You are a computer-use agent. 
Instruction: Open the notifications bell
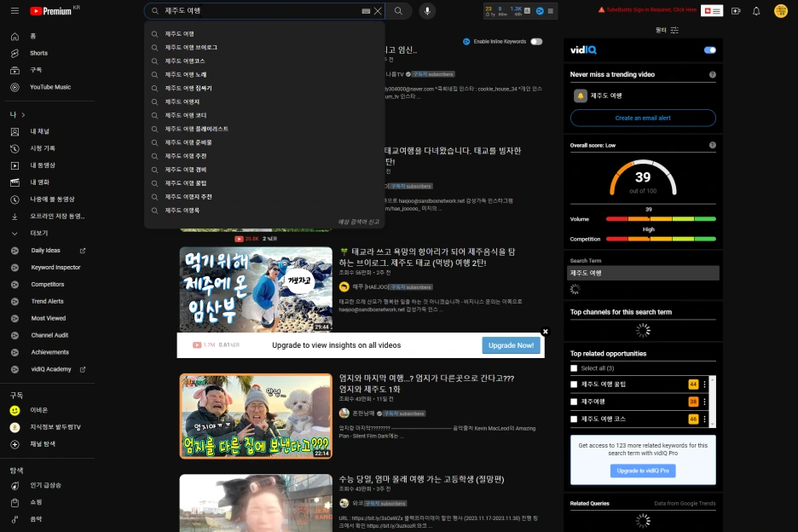(756, 11)
